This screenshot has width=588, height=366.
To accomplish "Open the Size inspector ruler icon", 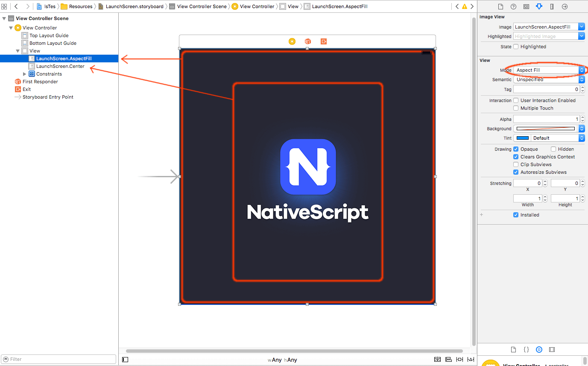I will tap(552, 6).
